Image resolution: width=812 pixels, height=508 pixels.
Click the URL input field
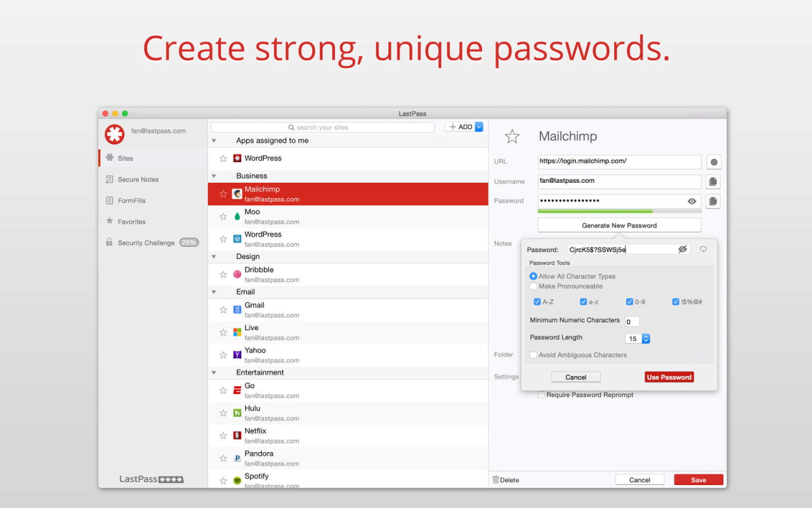620,162
